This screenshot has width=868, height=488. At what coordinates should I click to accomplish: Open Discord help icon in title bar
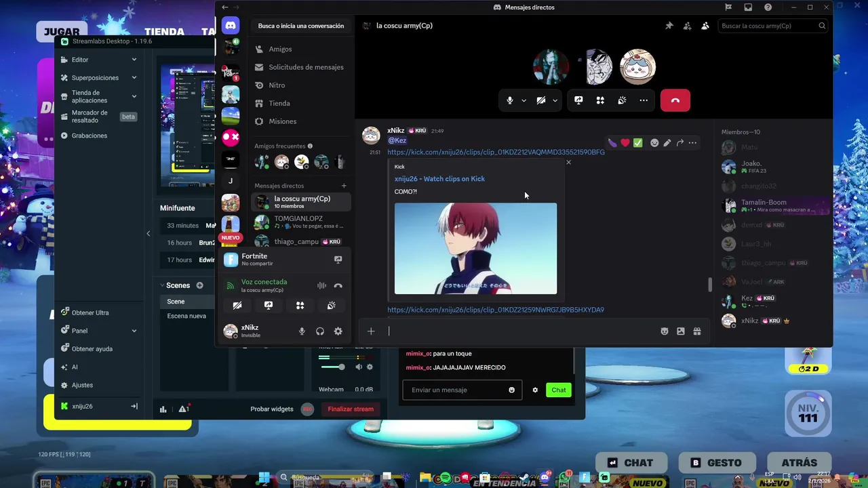[x=768, y=7]
